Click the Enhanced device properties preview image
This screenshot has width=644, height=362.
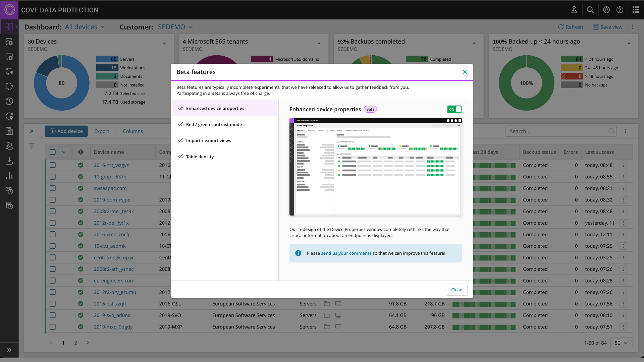pyautogui.click(x=375, y=167)
